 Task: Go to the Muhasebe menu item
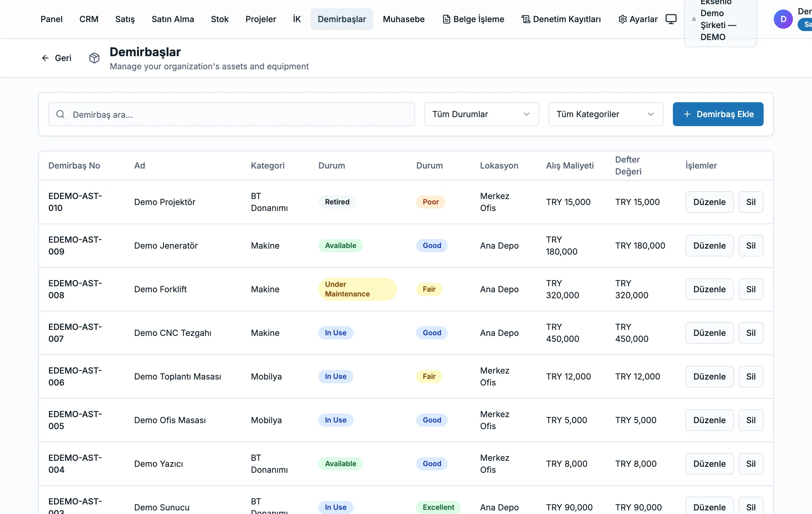click(x=404, y=19)
